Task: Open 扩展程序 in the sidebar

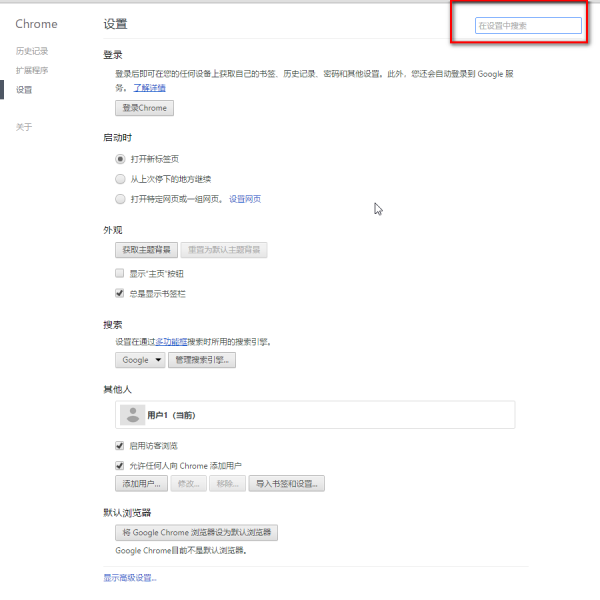Action: [32, 70]
